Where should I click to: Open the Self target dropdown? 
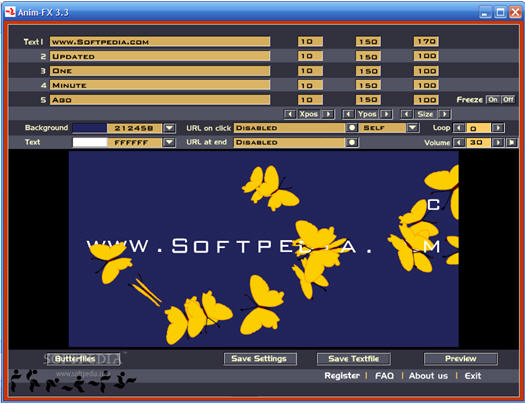[x=413, y=128]
